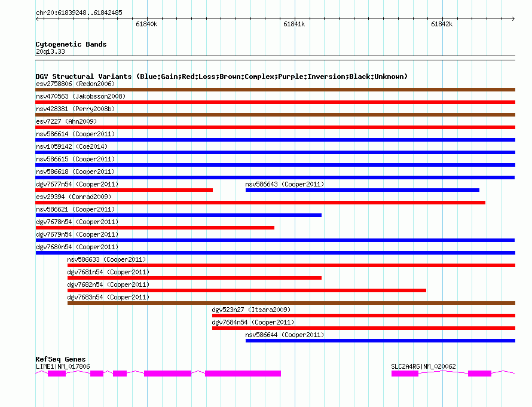Click the nsv586644 blue gain bar
Image resolution: width=532 pixels, height=407 pixels.
(380, 341)
